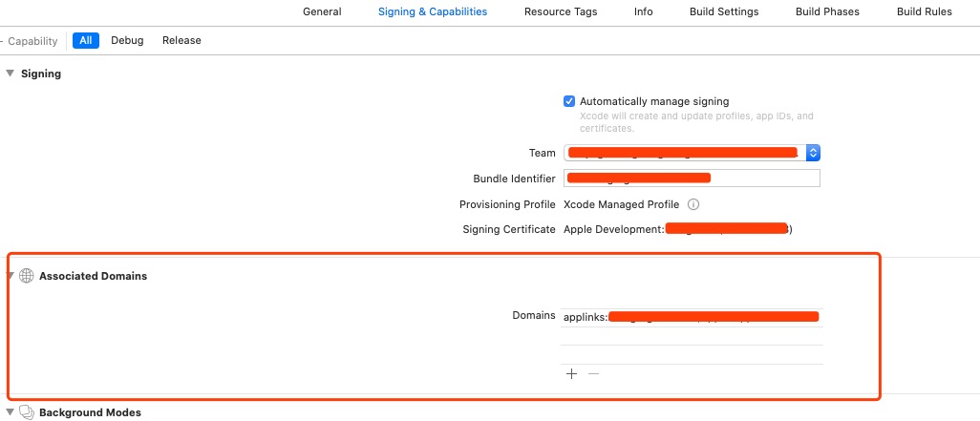Open the Team dropdown menu
This screenshot has width=980, height=421.
coord(813,153)
